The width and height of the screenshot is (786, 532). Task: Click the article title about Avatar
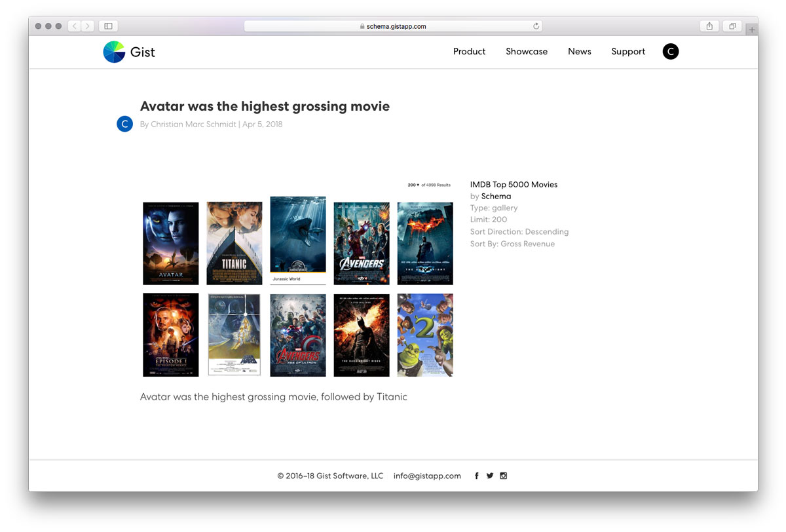(265, 106)
